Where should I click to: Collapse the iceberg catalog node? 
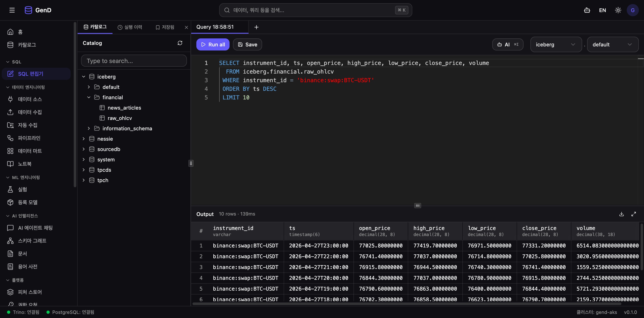84,77
